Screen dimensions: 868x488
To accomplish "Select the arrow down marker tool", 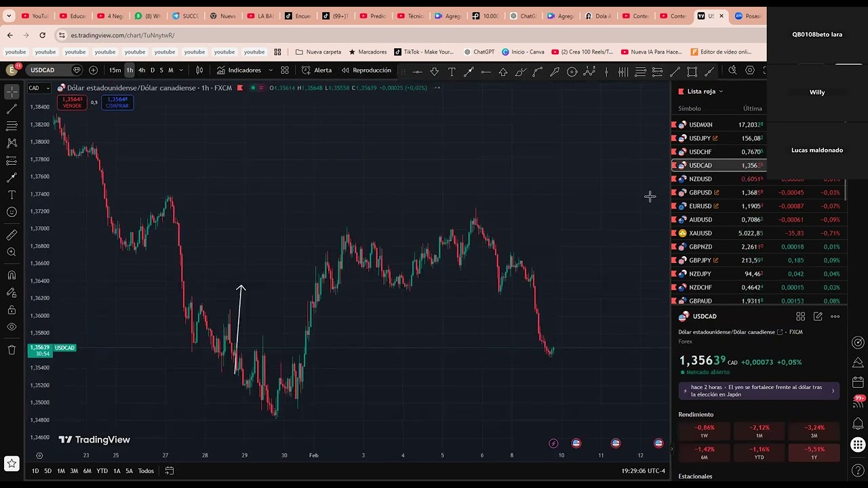I will (x=435, y=71).
